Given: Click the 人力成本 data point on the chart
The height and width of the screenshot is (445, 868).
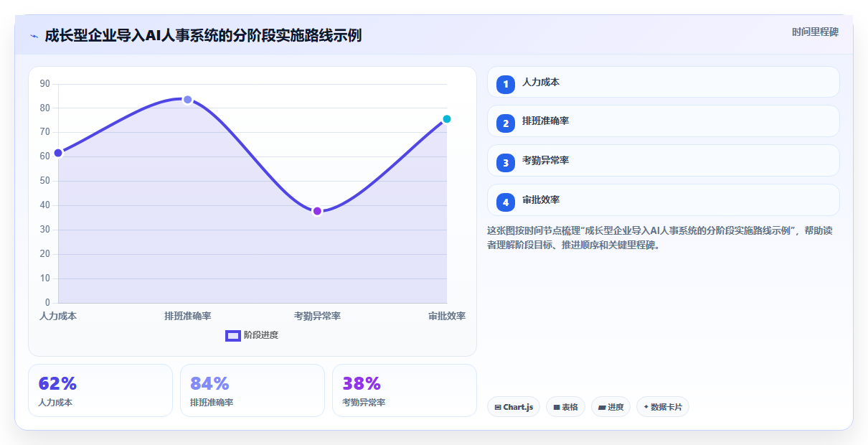Looking at the screenshot, I should point(58,153).
